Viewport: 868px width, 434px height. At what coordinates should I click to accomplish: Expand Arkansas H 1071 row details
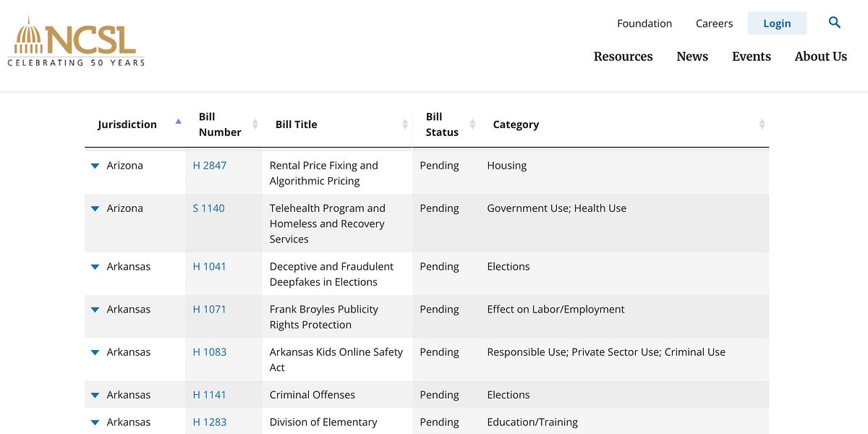tap(95, 310)
